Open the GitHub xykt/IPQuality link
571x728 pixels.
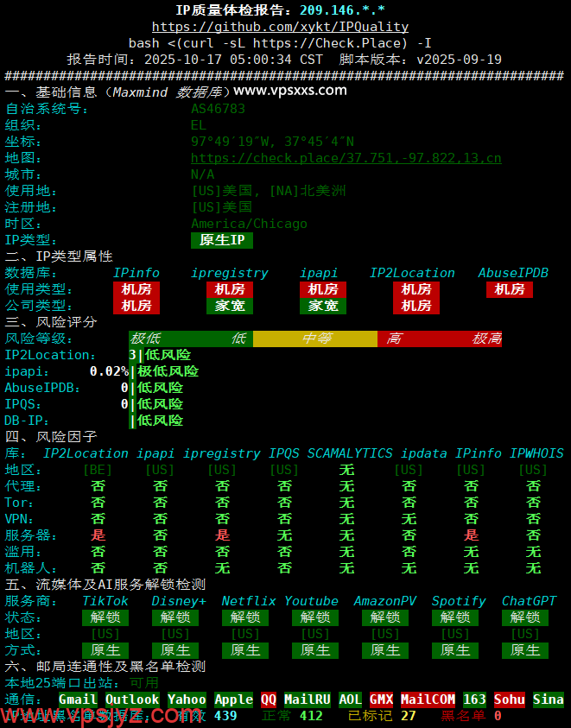click(x=280, y=27)
